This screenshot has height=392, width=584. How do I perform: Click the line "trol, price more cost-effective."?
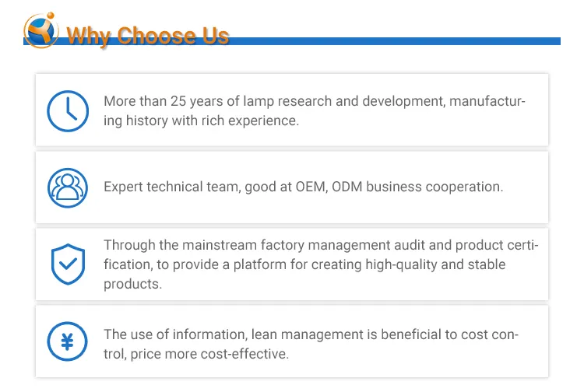click(x=195, y=354)
